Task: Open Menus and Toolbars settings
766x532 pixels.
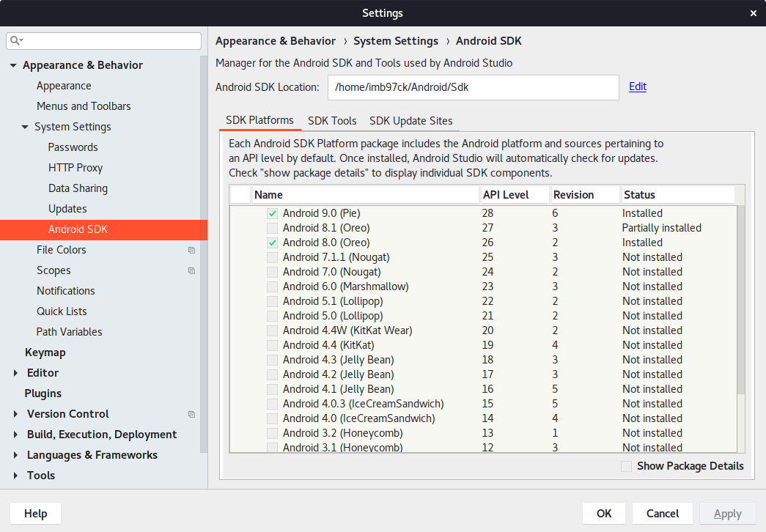Action: (x=84, y=106)
